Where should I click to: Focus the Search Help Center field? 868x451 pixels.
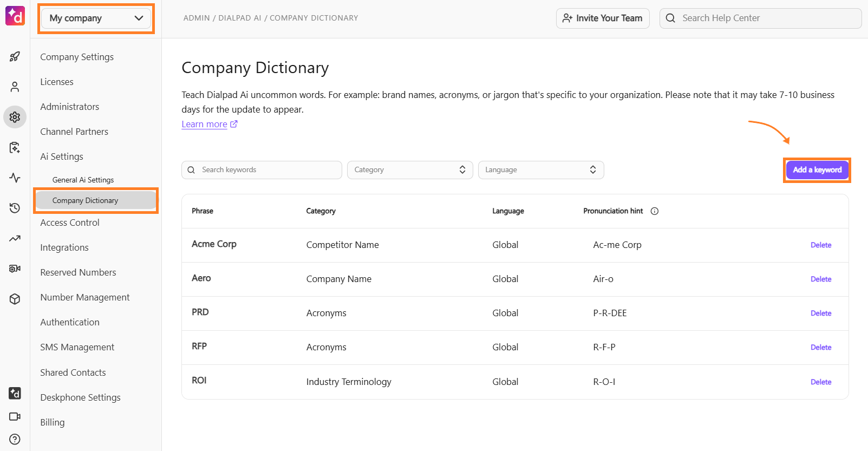(760, 18)
